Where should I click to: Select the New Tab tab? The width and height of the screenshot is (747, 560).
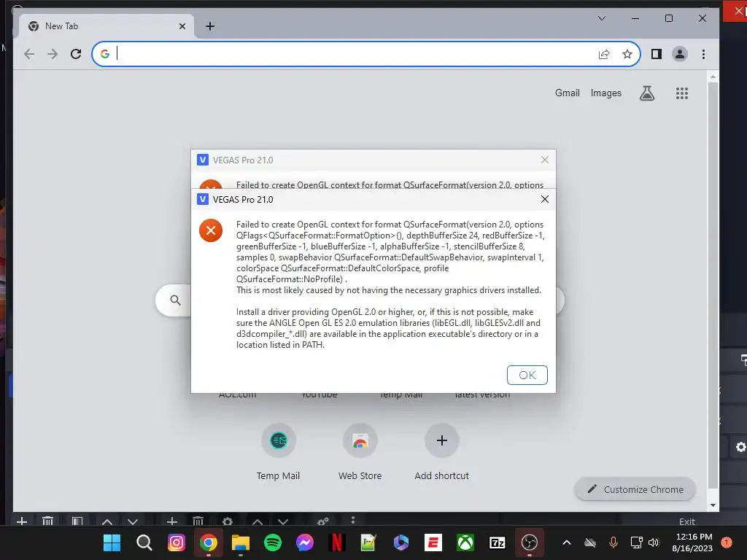pos(106,26)
